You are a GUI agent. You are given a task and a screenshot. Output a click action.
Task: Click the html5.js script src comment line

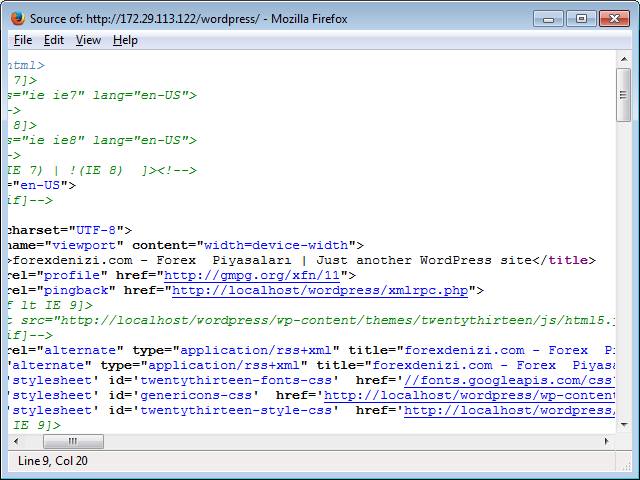click(311, 320)
